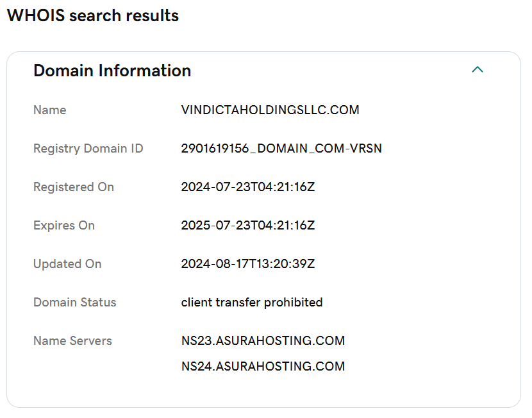Click the word WHOIS in the title
Screen dimensions: 532x418
pyautogui.click(x=36, y=15)
